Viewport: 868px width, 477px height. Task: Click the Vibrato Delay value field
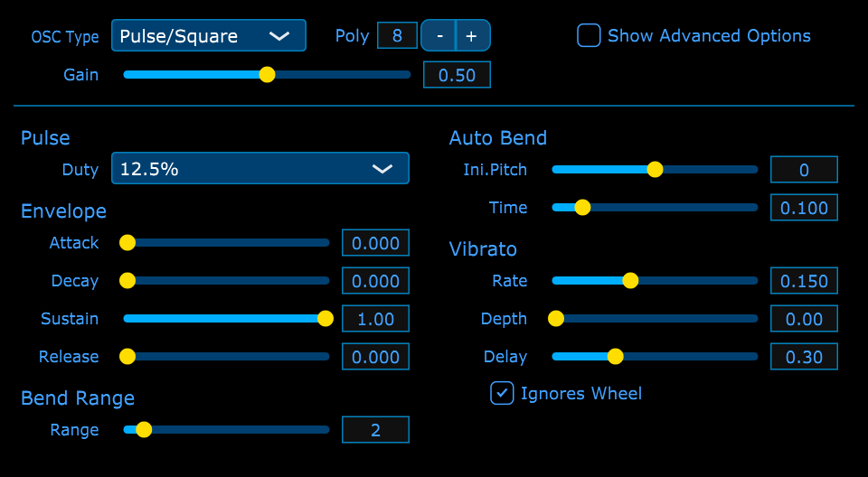(x=804, y=356)
